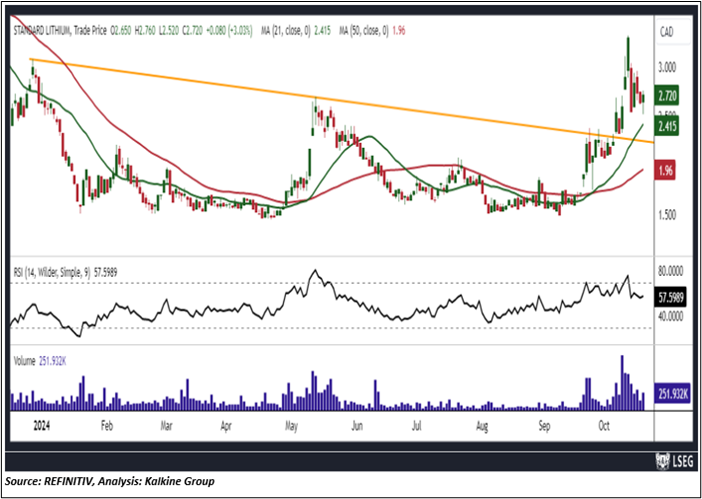The height and width of the screenshot is (499, 702).
Task: Click the Jun date axis label
Action: click(356, 426)
